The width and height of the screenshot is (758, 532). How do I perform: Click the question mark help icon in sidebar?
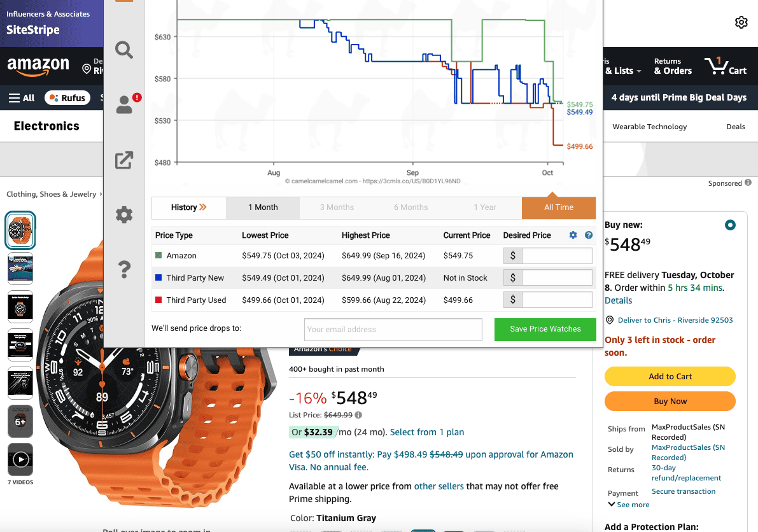click(124, 270)
